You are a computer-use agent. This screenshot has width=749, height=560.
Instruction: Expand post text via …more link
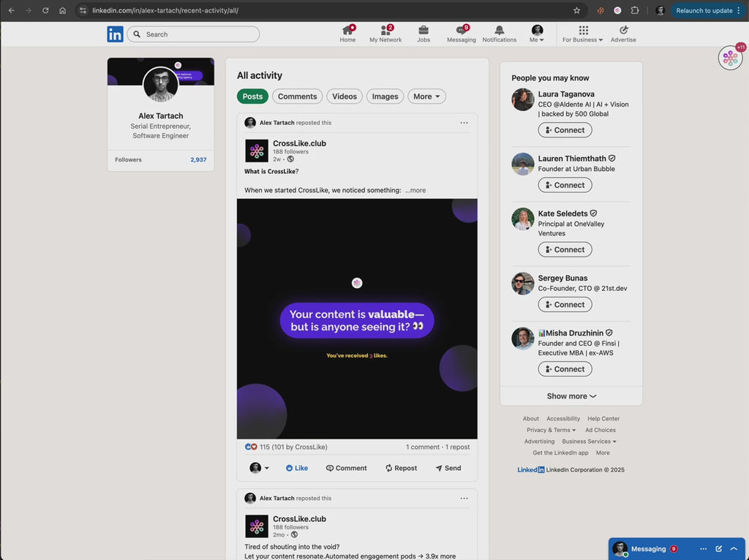coord(415,190)
